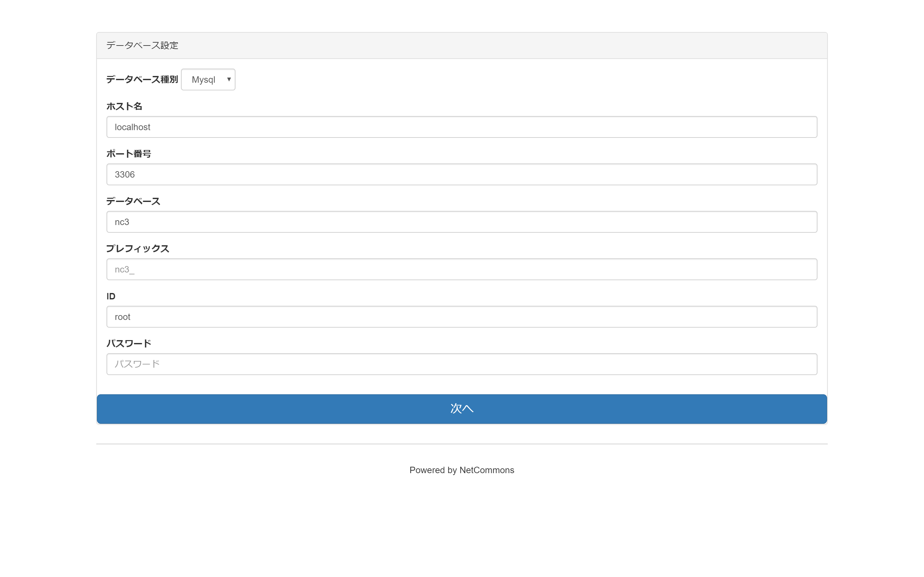Click the ポート番号 field showing 3306
924x577 pixels.
[x=461, y=174]
